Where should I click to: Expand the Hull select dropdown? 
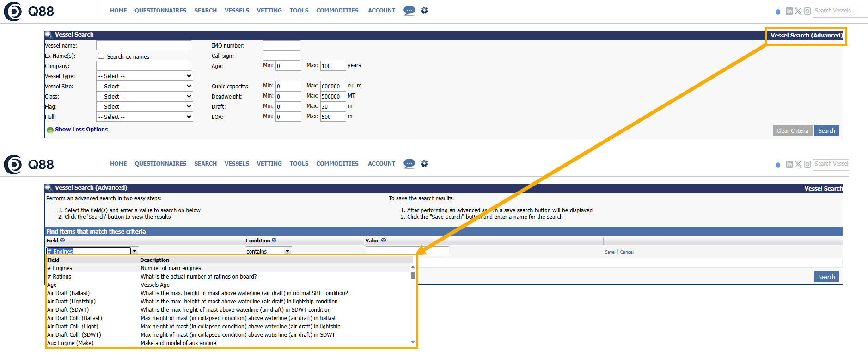145,117
